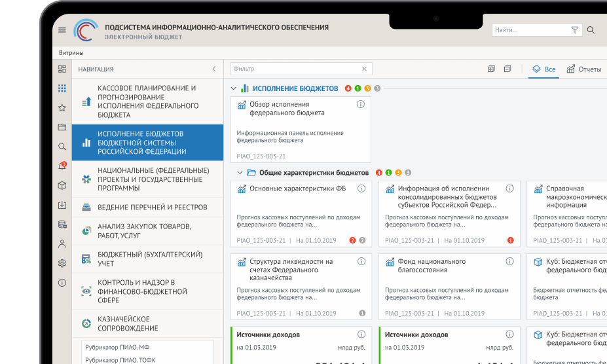This screenshot has width=607, height=364.
Task: Open КАЗНАЧЕЙСКОЕ СОПРОВОЖДЕНИЕ in the navigation
Action: (x=128, y=323)
